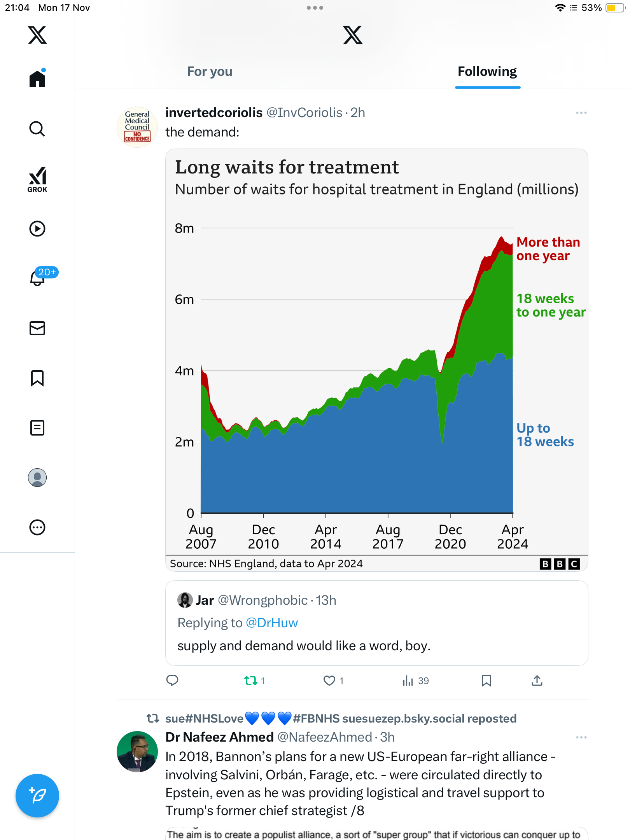630x840 pixels.
Task: Like the invertedcoriolis post
Action: pyautogui.click(x=329, y=681)
